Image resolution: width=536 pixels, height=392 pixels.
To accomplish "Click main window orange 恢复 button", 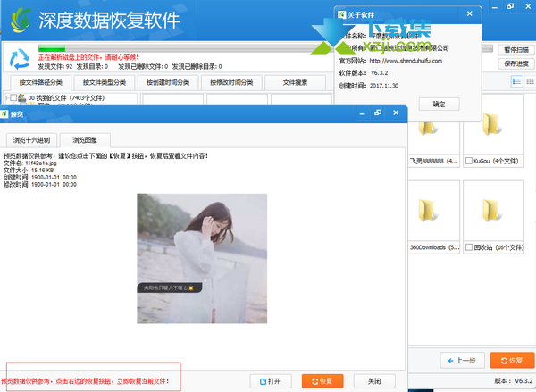I will click(x=512, y=360).
